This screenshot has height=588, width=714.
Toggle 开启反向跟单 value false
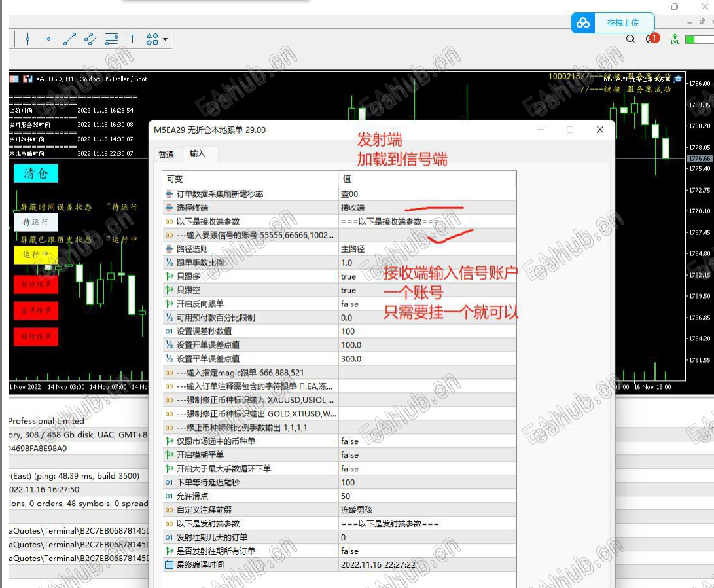pos(427,304)
